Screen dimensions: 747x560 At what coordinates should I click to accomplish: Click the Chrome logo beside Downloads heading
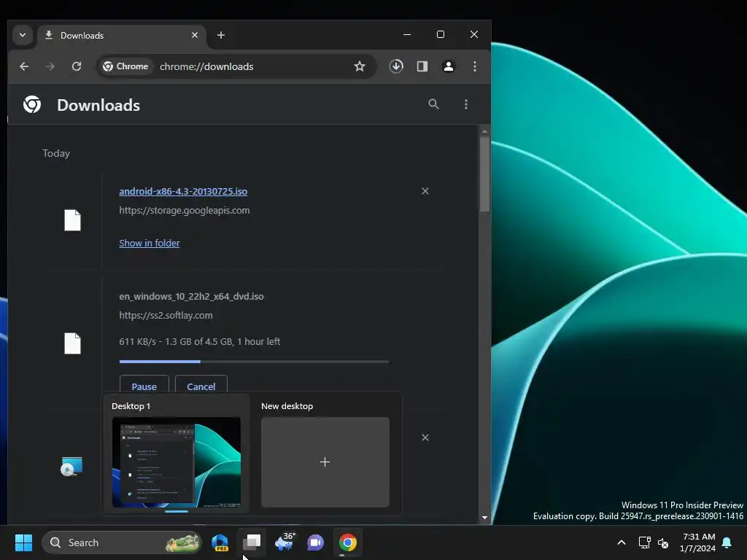coord(32,104)
